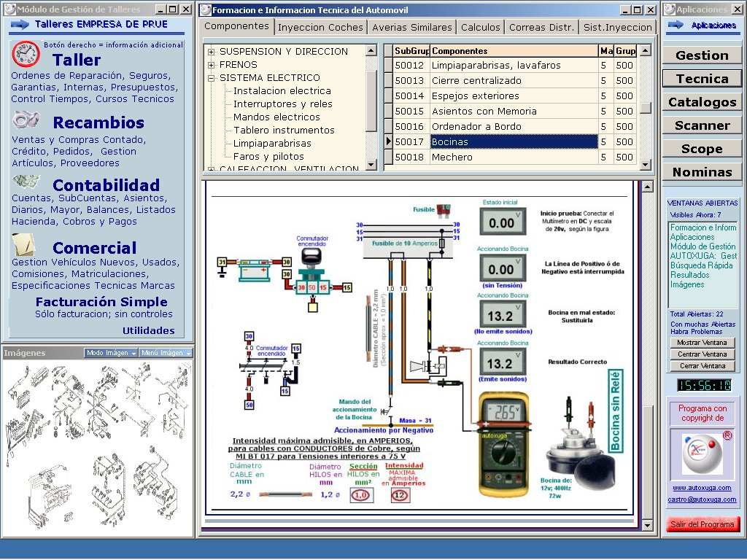Select Instalacion electrica in tree
Viewport: 747px width, 560px height.
coord(282,91)
